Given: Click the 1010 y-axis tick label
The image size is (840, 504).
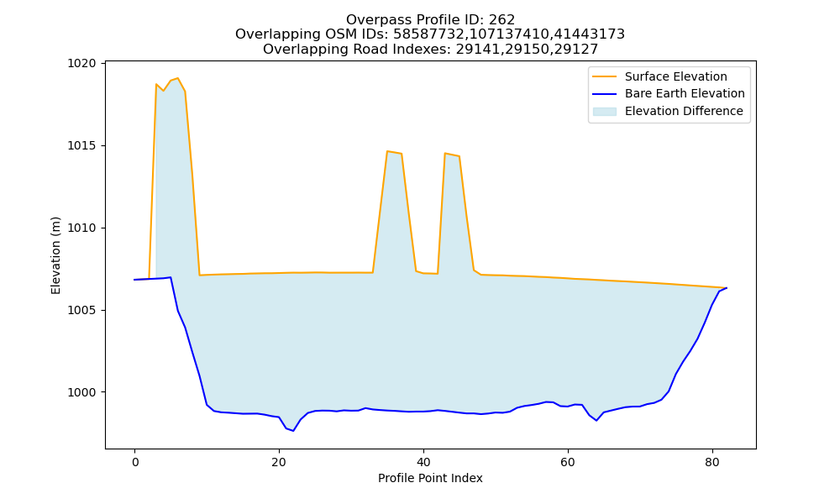Looking at the screenshot, I should tap(81, 228).
